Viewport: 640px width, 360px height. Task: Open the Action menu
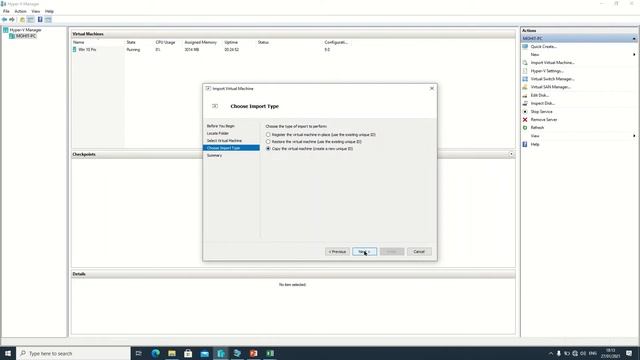click(x=20, y=11)
